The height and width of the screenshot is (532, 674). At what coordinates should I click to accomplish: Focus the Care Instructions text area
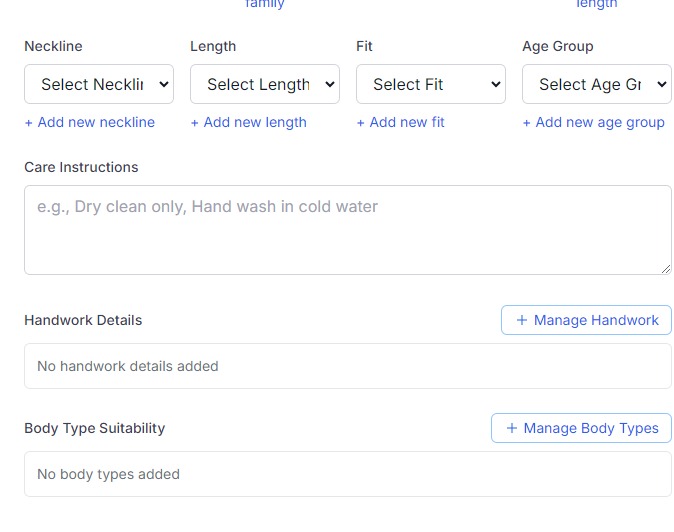(347, 230)
